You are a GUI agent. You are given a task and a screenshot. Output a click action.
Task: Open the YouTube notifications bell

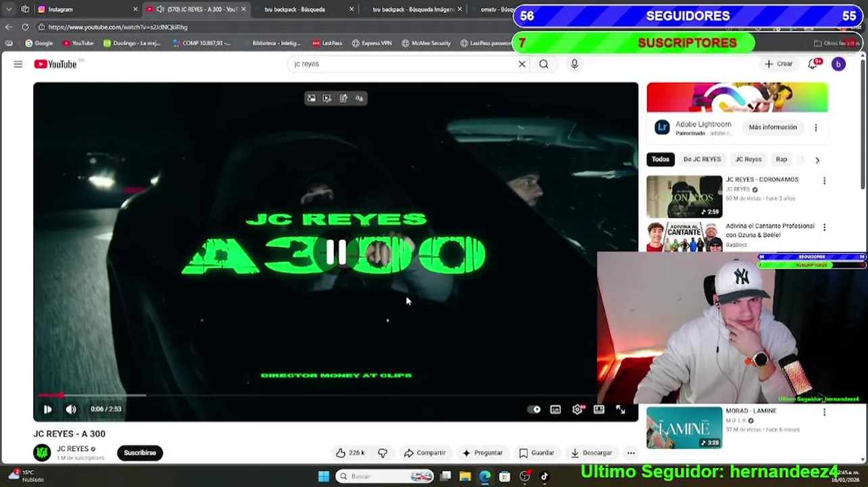coord(813,64)
